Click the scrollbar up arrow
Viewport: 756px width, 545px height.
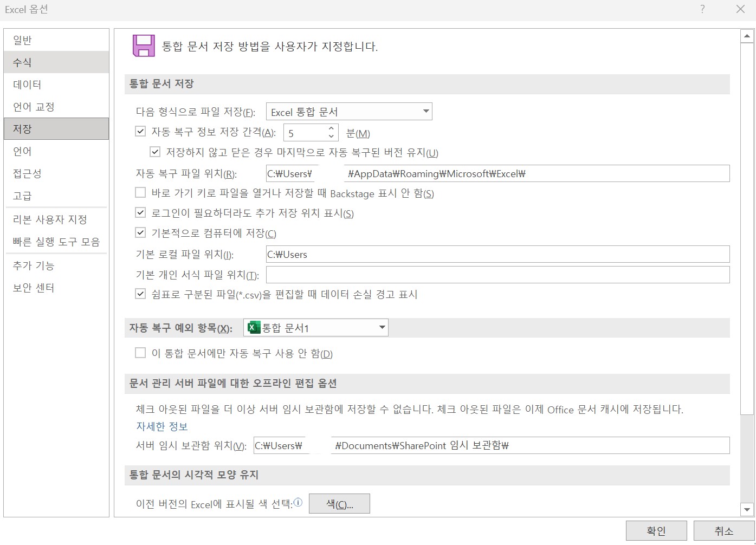[x=747, y=36]
